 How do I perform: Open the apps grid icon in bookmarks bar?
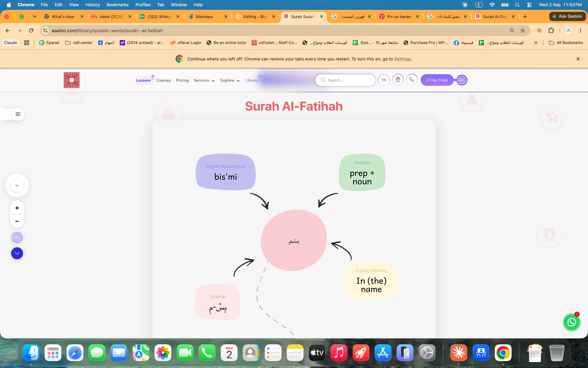26,43
